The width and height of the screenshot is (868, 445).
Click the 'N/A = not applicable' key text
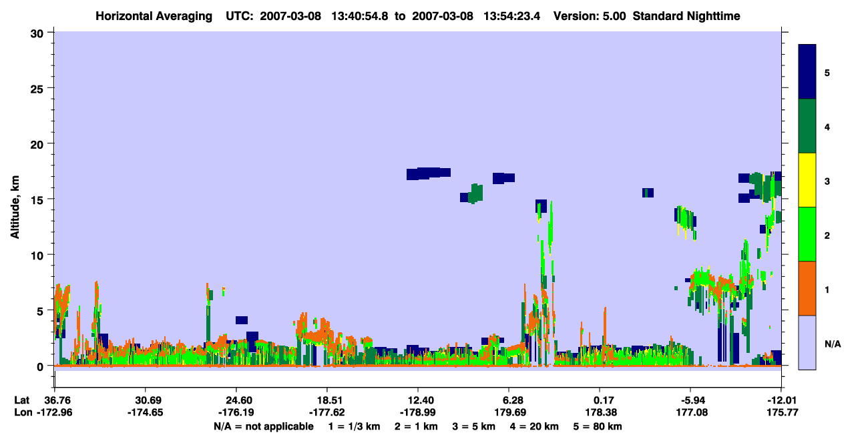263,426
